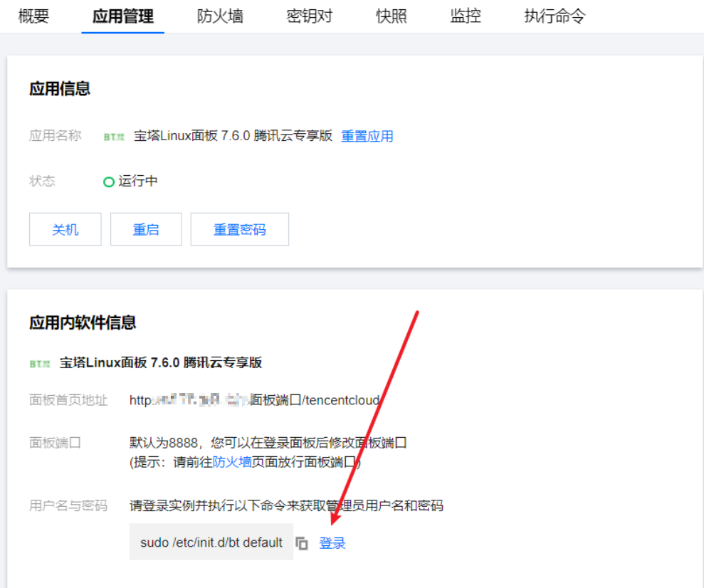The height and width of the screenshot is (588, 704).
Task: Open the 执行命令 tab
Action: coord(555,16)
